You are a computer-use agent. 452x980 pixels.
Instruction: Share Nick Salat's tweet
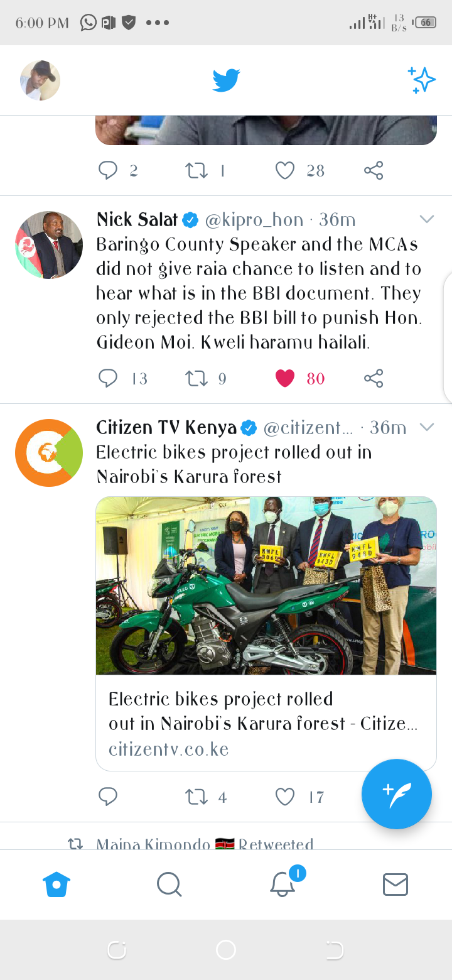coord(374,378)
